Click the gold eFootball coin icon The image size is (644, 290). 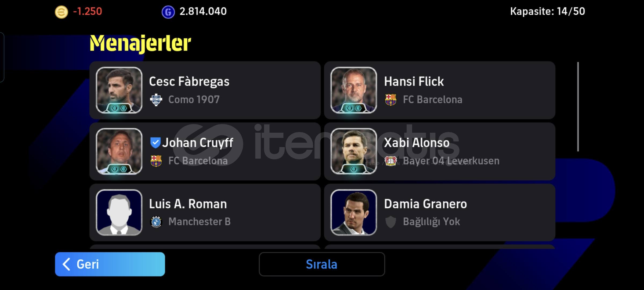61,12
